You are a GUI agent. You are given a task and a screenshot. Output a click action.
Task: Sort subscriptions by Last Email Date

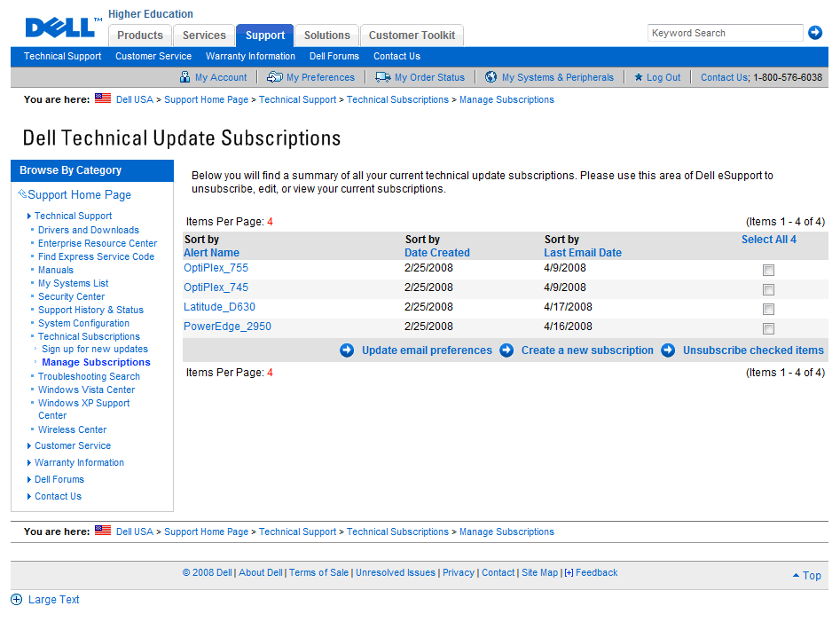click(x=583, y=253)
